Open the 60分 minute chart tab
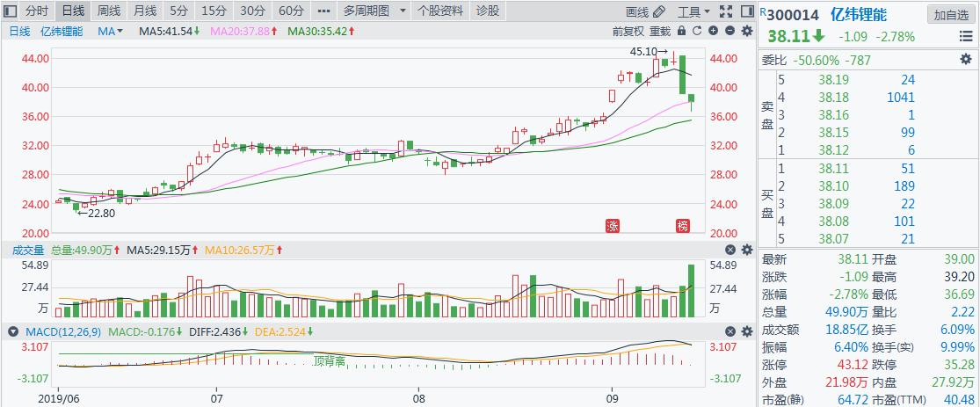 point(291,11)
